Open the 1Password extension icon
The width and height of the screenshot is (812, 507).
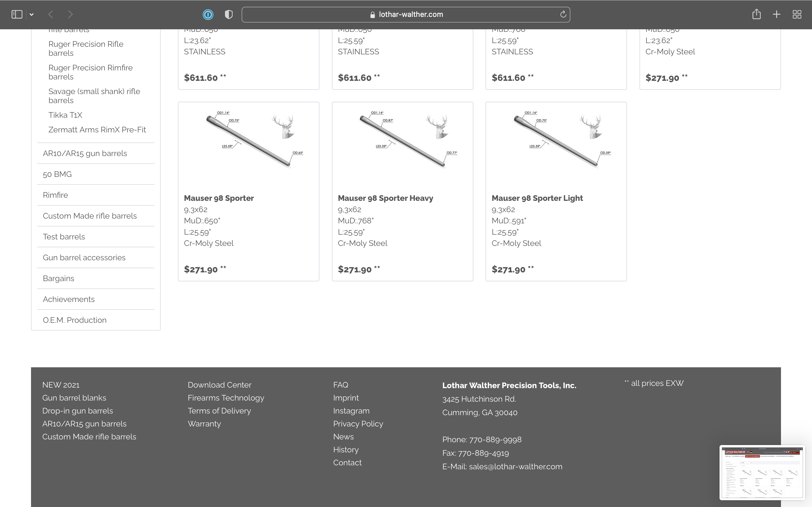[208, 14]
